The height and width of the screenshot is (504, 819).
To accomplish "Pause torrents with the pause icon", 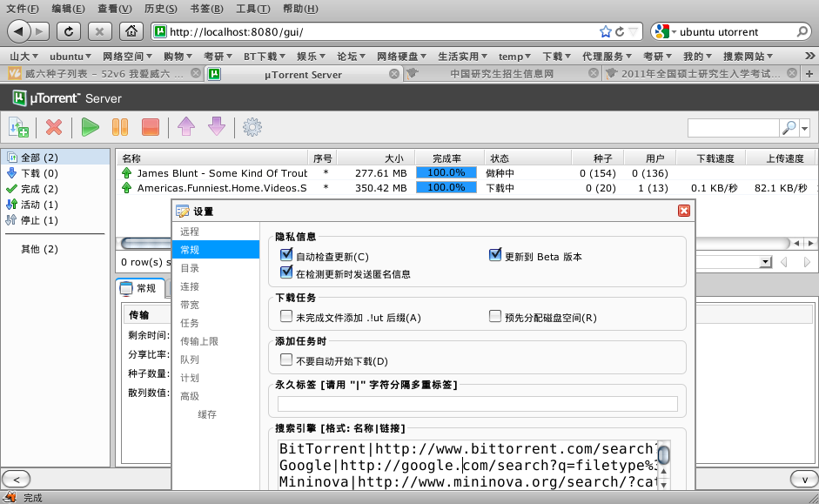I will [119, 127].
